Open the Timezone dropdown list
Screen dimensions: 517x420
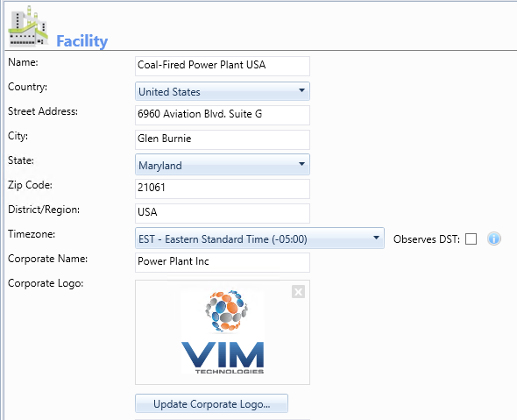coord(259,238)
